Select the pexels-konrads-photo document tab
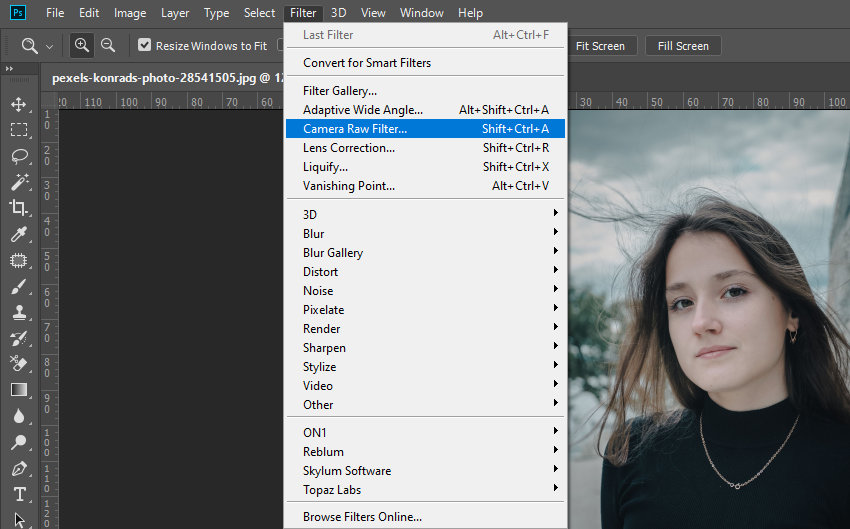The width and height of the screenshot is (850, 529). [168, 78]
